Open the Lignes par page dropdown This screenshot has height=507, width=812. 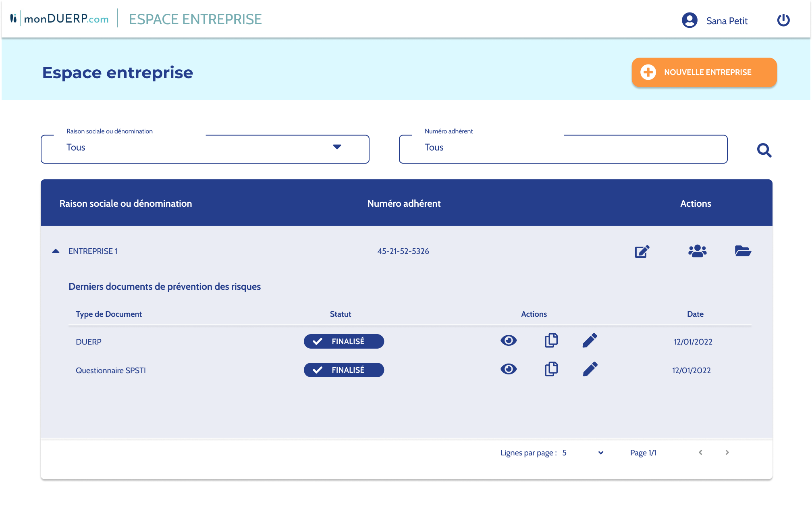click(x=583, y=453)
